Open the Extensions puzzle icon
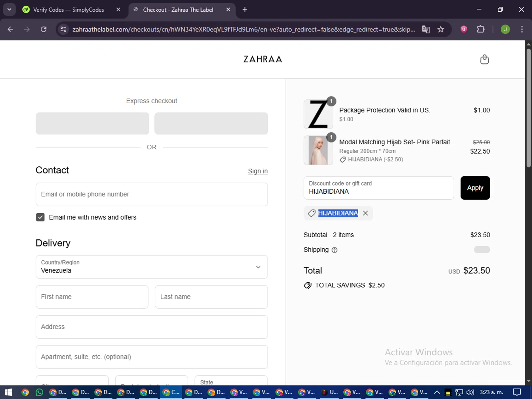 (481, 29)
